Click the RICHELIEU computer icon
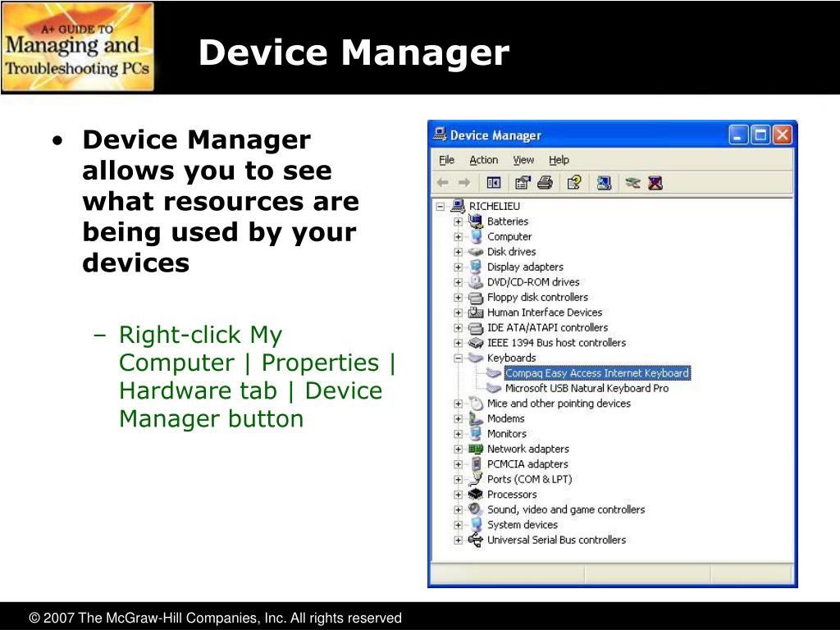Screen dimensions: 840x630 (x=458, y=206)
